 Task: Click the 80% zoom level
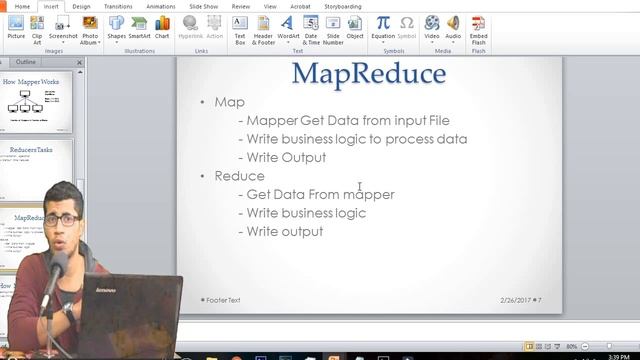tap(571, 347)
